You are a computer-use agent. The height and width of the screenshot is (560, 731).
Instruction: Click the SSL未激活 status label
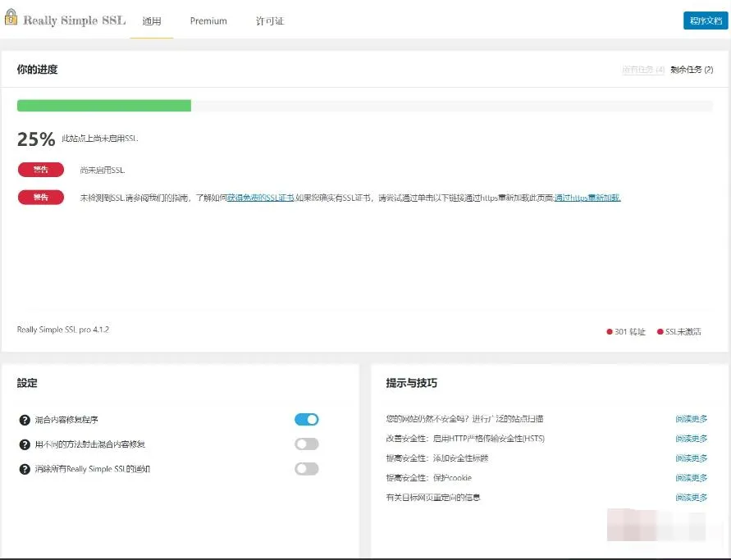coord(683,332)
